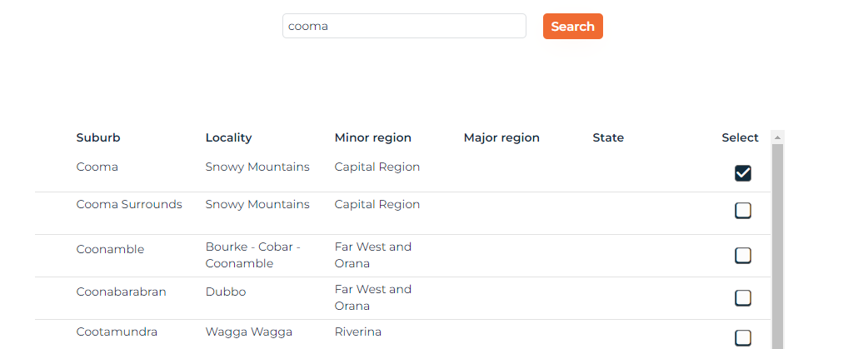Image resolution: width=868 pixels, height=349 pixels.
Task: Enable the Coonabarabran checkbox
Action: tap(743, 297)
